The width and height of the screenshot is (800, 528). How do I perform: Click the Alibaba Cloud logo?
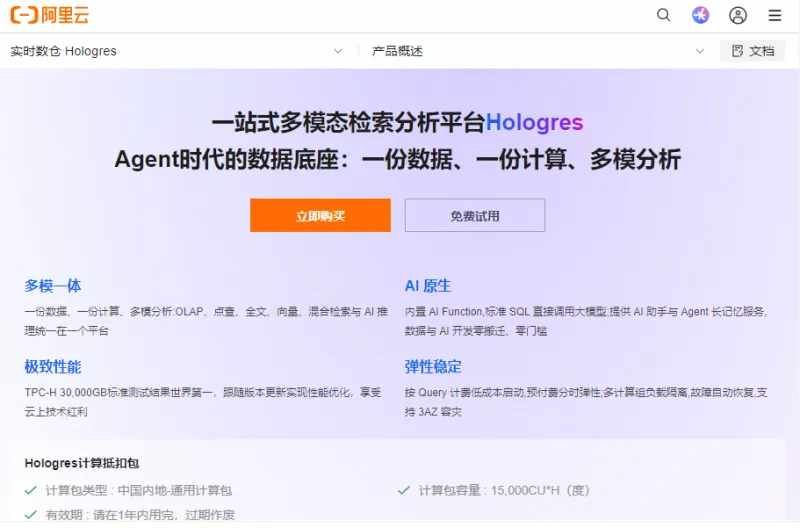point(49,15)
